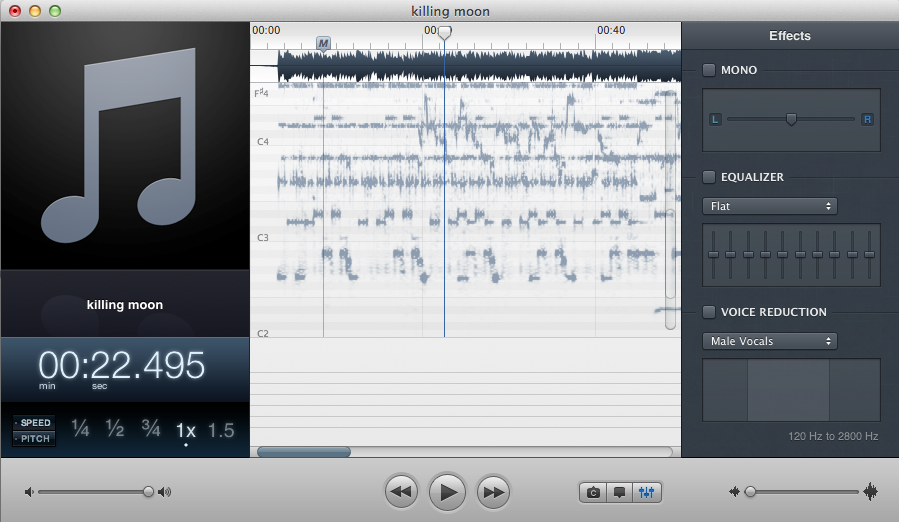Click the rewind button
This screenshot has height=522, width=899.
tap(400, 492)
